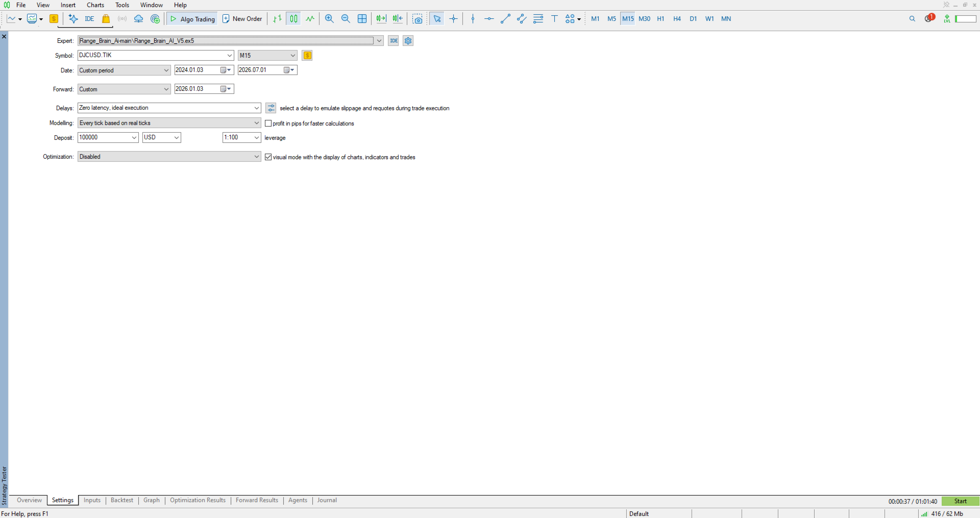Click the signals broadcast icon

122,19
